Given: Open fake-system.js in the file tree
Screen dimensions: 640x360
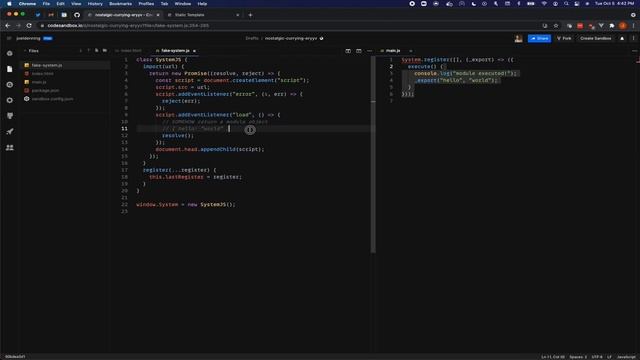Looking at the screenshot, I should tap(65, 65).
